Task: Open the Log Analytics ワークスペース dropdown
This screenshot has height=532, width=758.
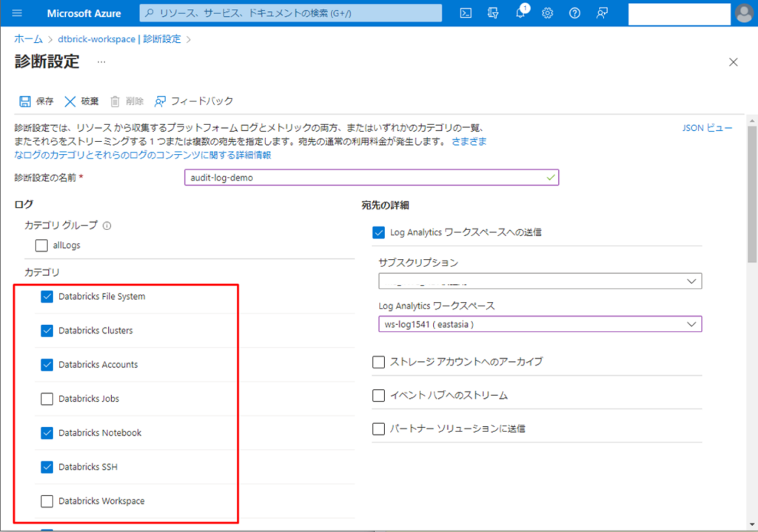Action: click(x=540, y=324)
